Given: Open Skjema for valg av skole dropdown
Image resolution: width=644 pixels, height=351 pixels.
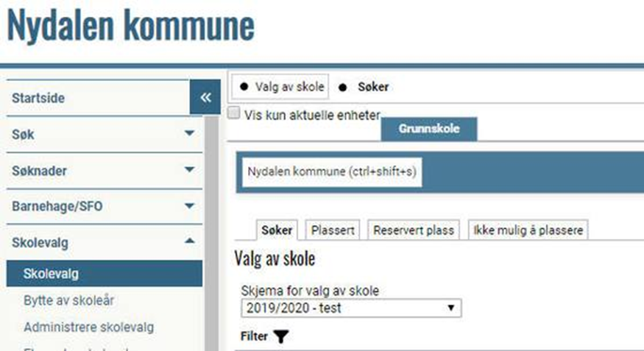Looking at the screenshot, I should 351,308.
